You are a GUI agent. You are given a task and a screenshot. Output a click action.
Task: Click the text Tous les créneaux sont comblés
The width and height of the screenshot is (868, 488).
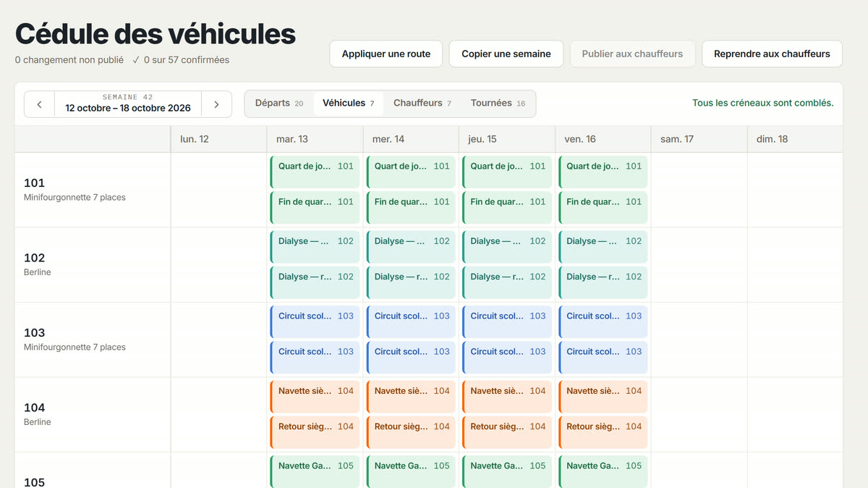[763, 103]
